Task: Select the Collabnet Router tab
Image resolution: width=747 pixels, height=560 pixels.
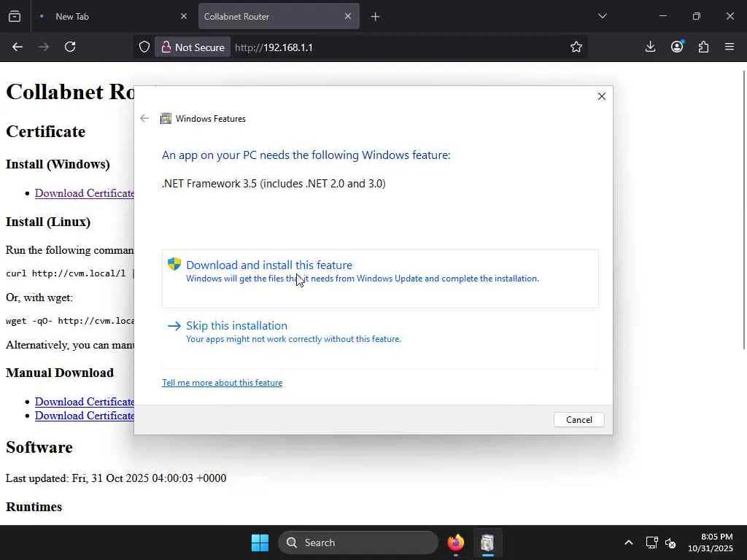Action: 279,16
